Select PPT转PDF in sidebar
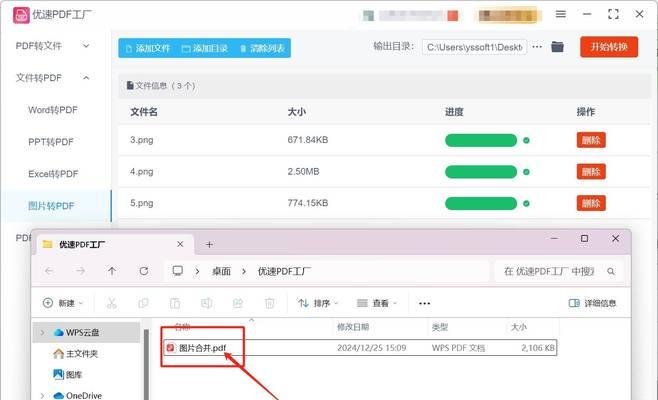 (51, 142)
